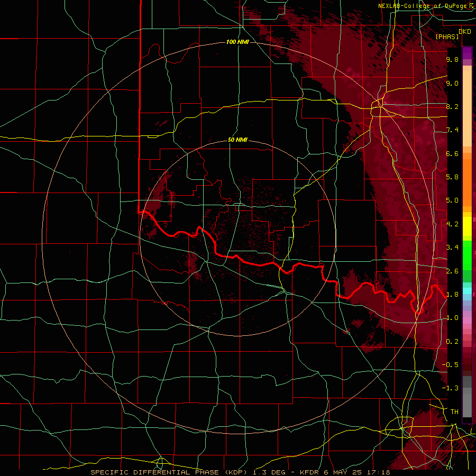The image size is (476, 476).
Task: Click the 5.0 scale value
Action: click(452, 200)
